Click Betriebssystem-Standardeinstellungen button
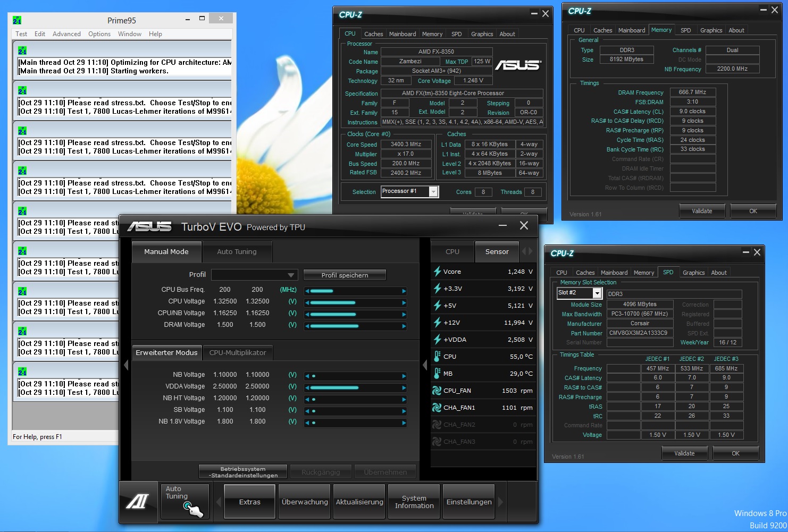Screen dimensions: 788x532 243,472
